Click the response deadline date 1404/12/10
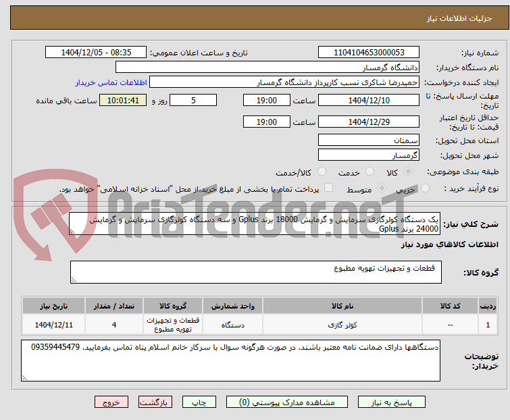Screen dimensions: 510x420 click(x=369, y=100)
